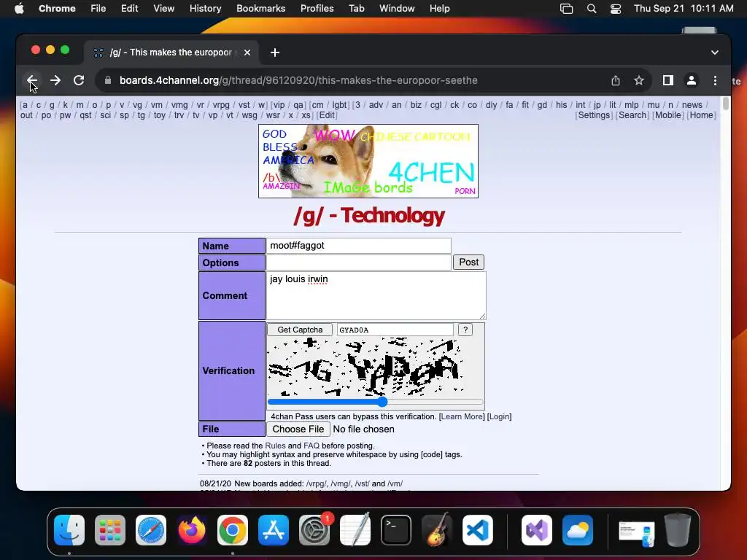Open the FAQ link
The height and width of the screenshot is (560, 747).
click(311, 446)
